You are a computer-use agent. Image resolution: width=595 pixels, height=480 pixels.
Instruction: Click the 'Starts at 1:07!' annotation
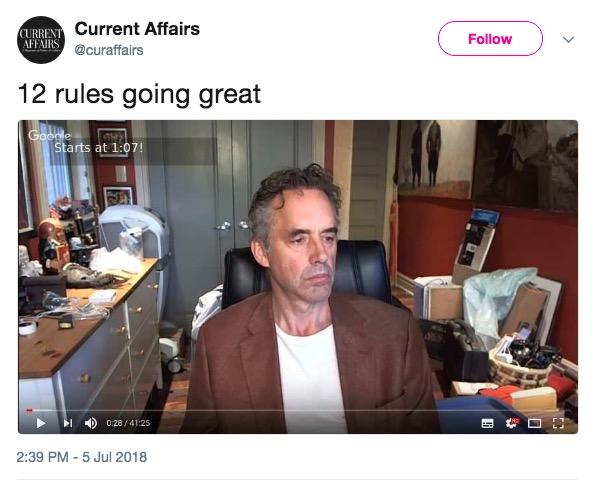pyautogui.click(x=99, y=148)
